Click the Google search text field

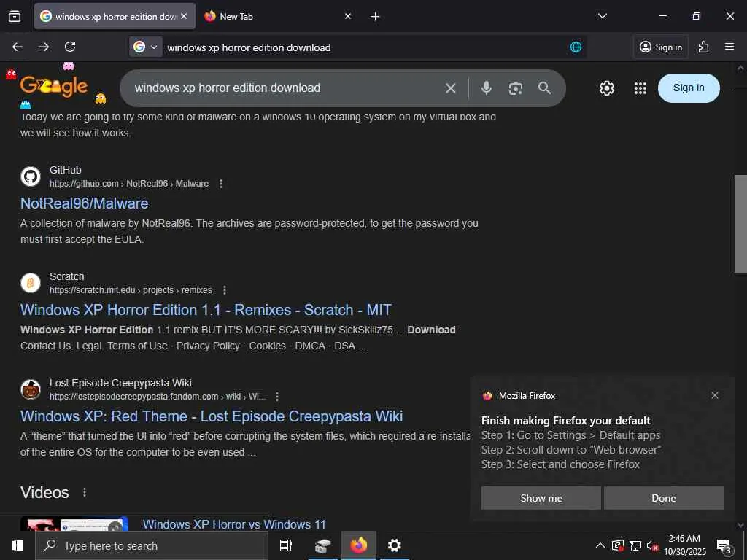click(x=286, y=88)
